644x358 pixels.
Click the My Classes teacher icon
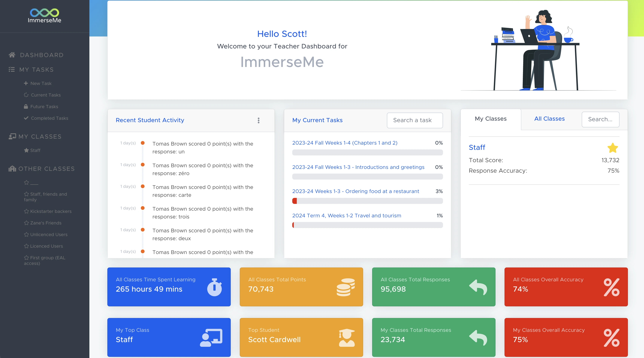click(12, 136)
